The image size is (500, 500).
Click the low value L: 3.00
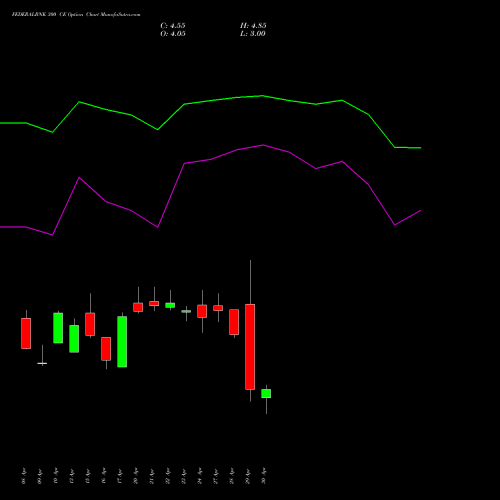253,34
